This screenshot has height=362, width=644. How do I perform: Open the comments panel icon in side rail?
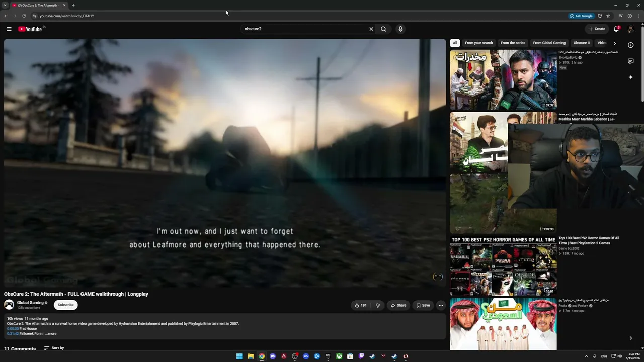click(x=631, y=61)
